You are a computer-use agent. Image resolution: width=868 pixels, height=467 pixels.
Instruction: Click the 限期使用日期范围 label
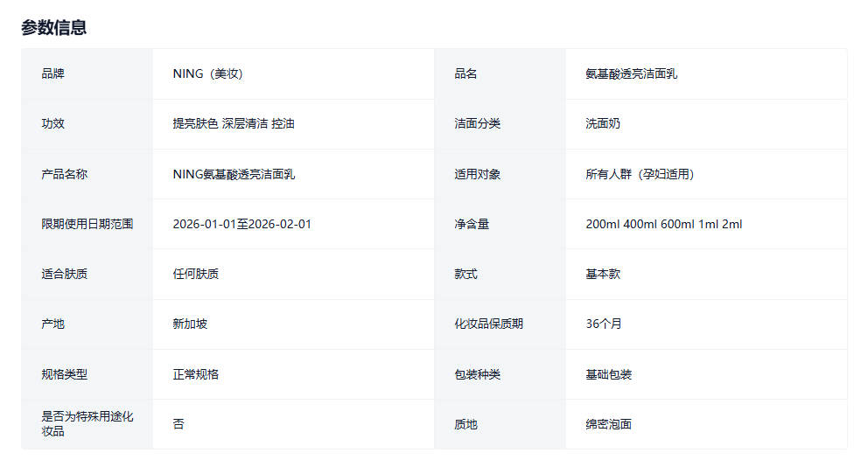(x=87, y=224)
